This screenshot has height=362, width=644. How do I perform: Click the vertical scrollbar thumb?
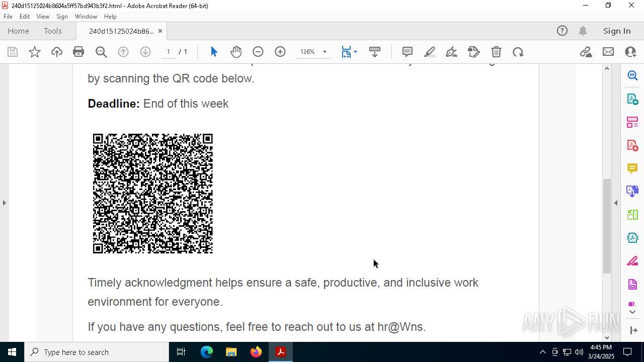coord(607,226)
